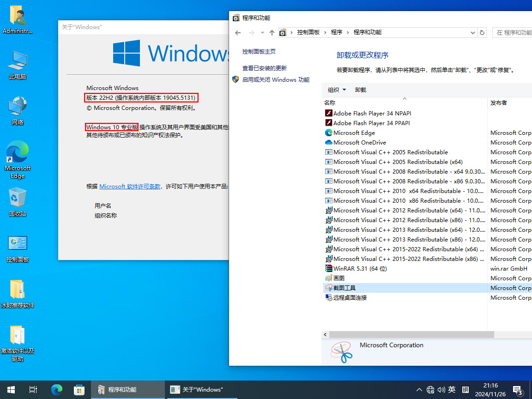Sort the list by 发布者 column
This screenshot has height=399, width=532.
click(510, 103)
